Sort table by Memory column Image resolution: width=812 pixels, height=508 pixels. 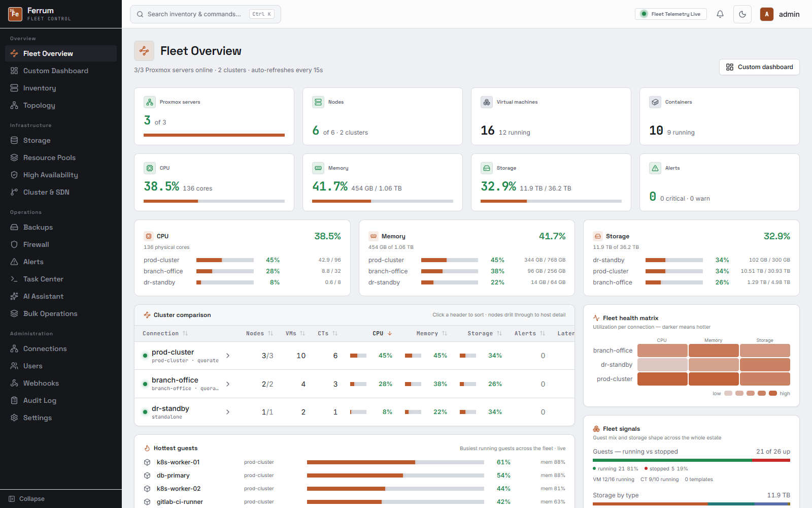tap(432, 333)
